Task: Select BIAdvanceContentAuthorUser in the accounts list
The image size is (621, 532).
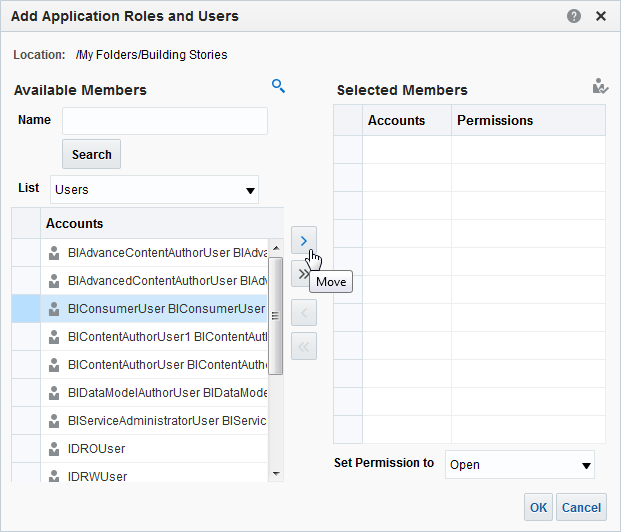Action: (x=158, y=253)
